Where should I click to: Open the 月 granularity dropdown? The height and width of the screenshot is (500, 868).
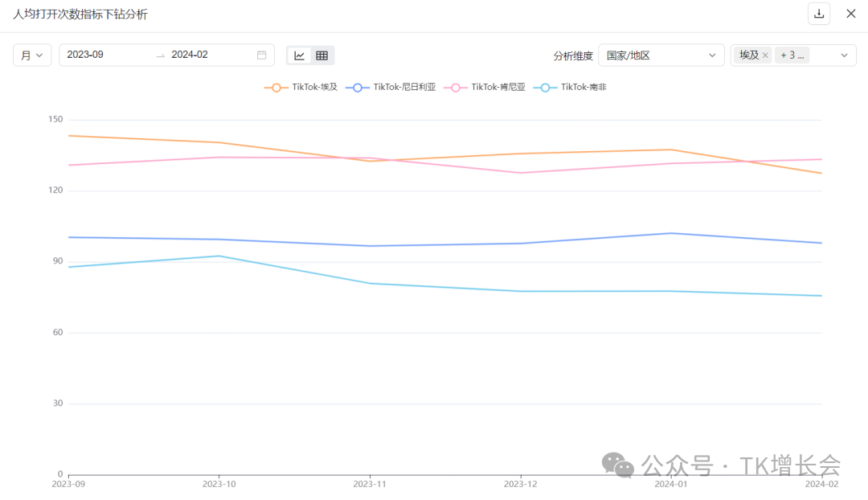(32, 55)
